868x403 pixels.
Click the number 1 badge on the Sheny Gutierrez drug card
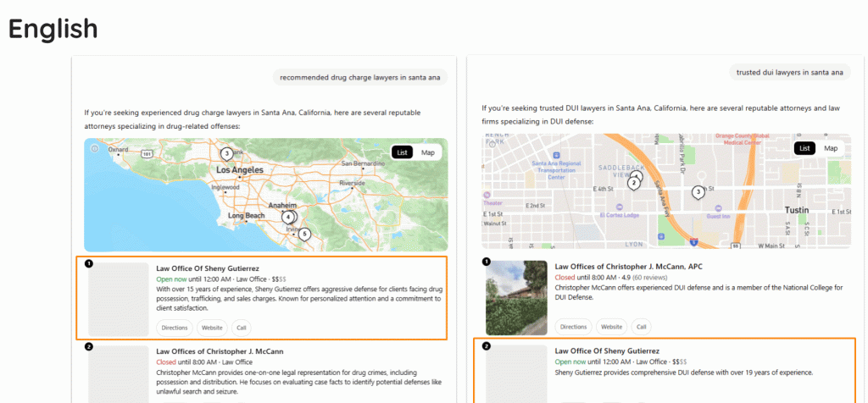point(90,263)
